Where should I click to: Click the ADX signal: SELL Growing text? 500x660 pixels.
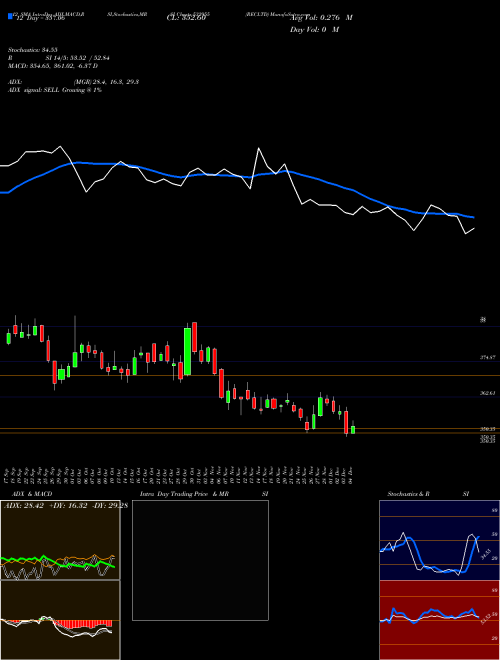pos(55,90)
